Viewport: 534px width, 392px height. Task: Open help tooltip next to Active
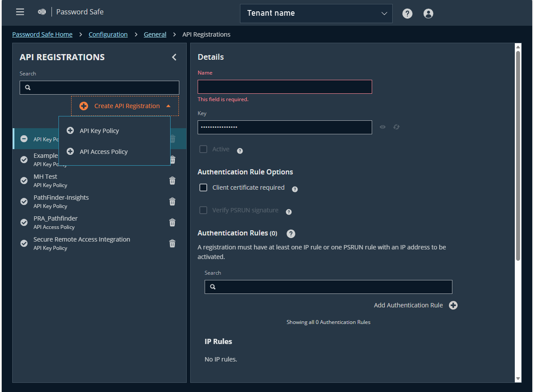click(240, 151)
